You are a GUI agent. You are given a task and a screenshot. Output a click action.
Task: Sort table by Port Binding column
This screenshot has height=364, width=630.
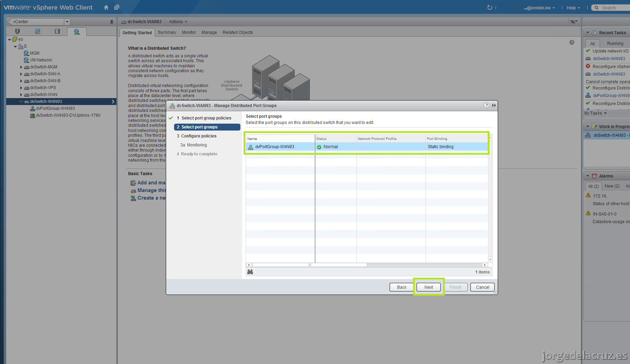[x=457, y=138]
